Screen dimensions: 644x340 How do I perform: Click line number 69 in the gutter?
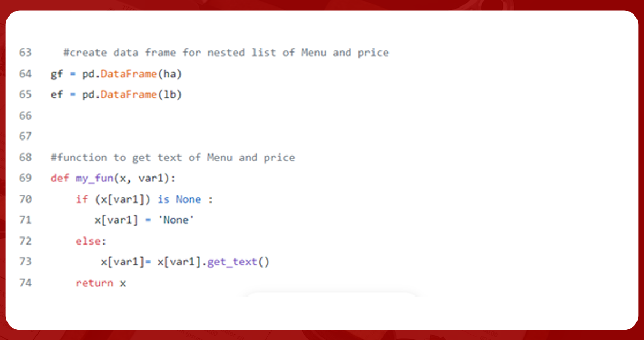click(25, 178)
